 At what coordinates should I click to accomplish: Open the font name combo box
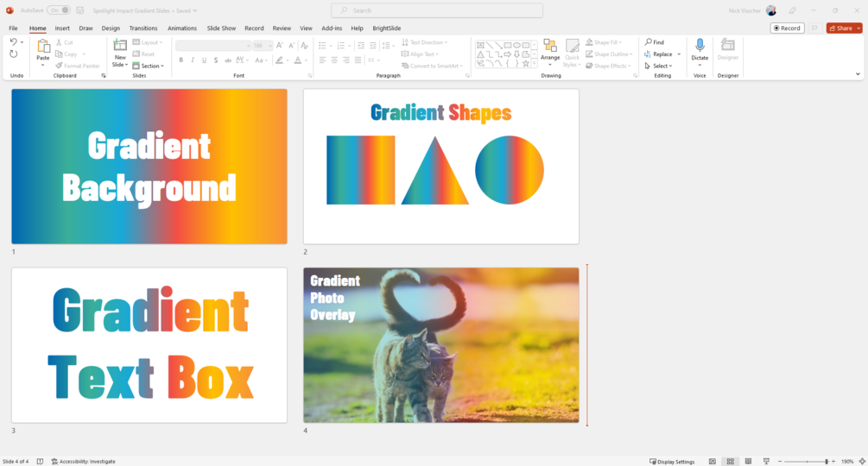click(213, 46)
